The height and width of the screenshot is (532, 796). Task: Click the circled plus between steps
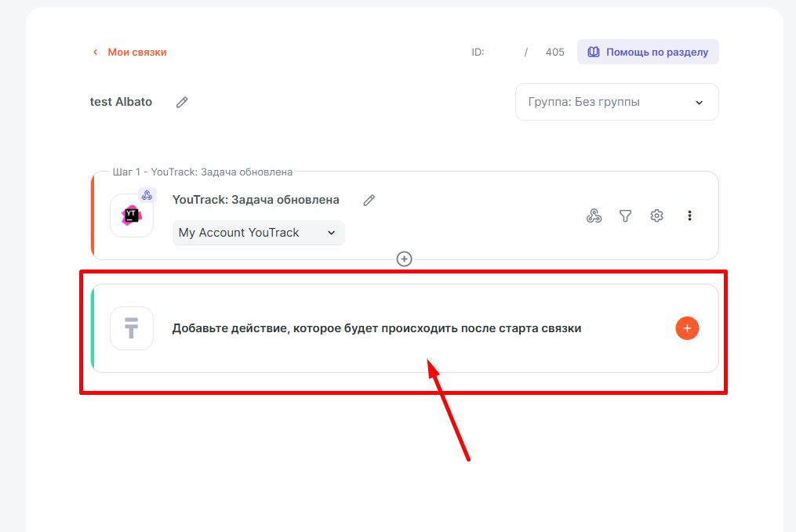(405, 259)
